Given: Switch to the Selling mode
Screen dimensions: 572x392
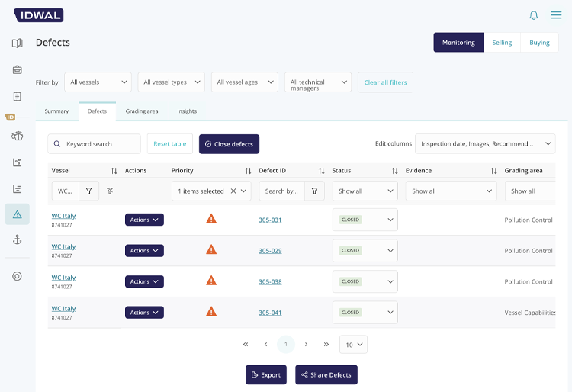Looking at the screenshot, I should tap(502, 43).
